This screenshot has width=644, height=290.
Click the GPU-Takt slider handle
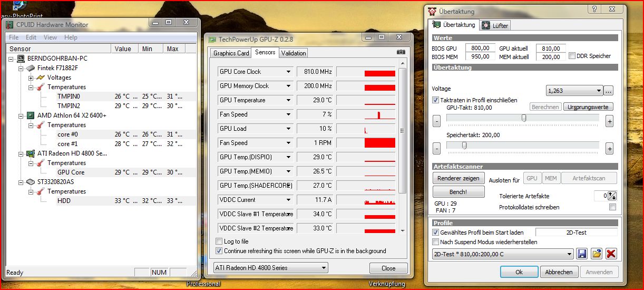[524, 118]
